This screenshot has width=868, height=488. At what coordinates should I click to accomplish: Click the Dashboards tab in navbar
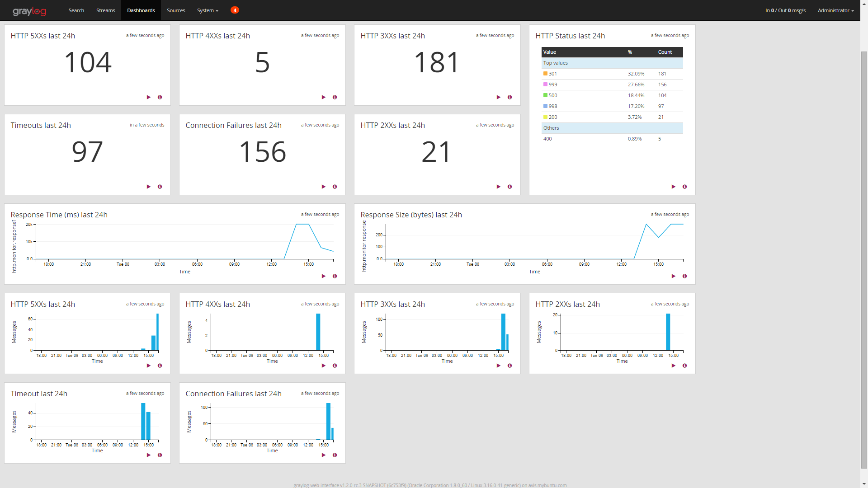pos(141,10)
